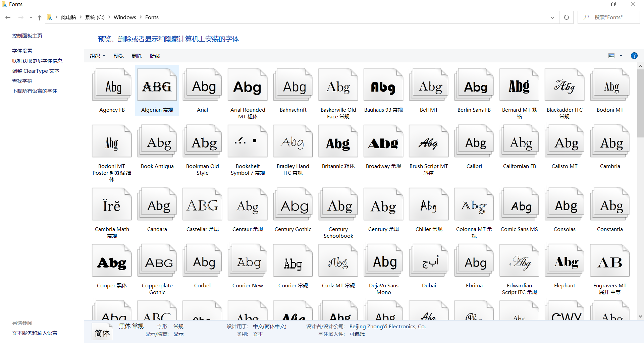This screenshot has height=343, width=644.
Task: Click 此电脑 in the address breadcrumb
Action: point(68,17)
